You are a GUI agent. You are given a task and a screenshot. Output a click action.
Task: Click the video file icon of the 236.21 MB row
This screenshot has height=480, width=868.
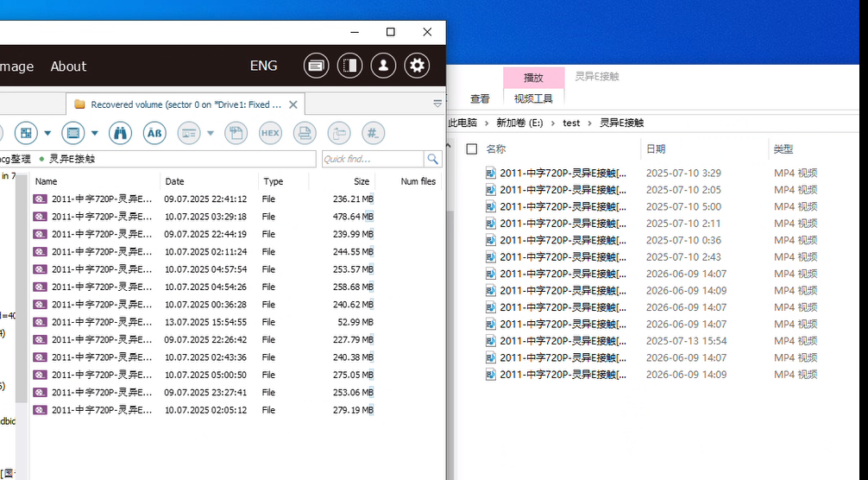[40, 199]
